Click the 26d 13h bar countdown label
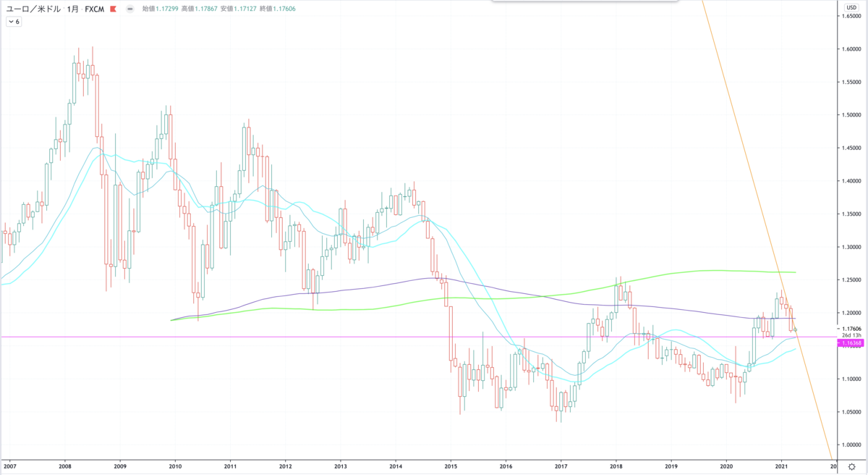 click(x=851, y=335)
